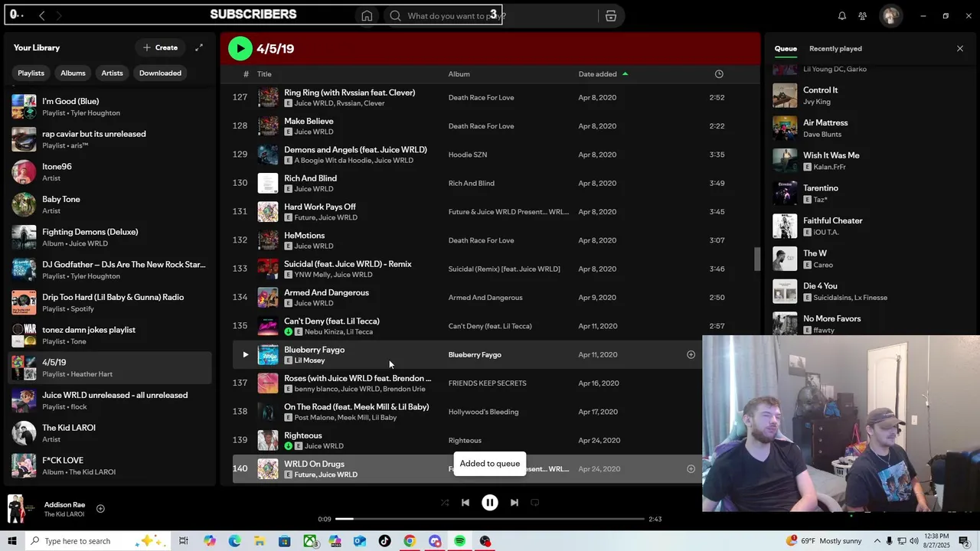The height and width of the screenshot is (551, 980).
Task: Open Lil Mosey artist link under Blueberry Faygo
Action: pos(310,360)
